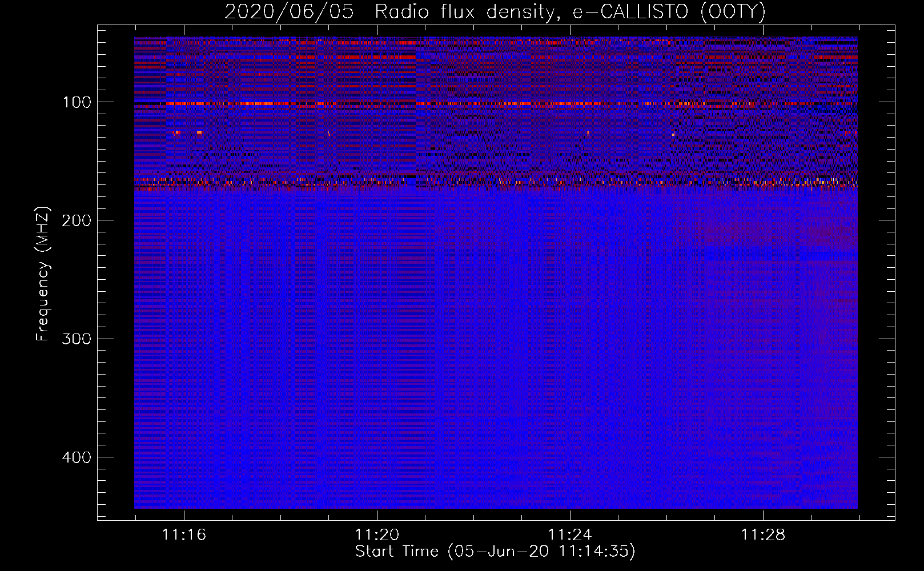Click the 100 frequency tick label
The image size is (924, 571).
tap(77, 103)
